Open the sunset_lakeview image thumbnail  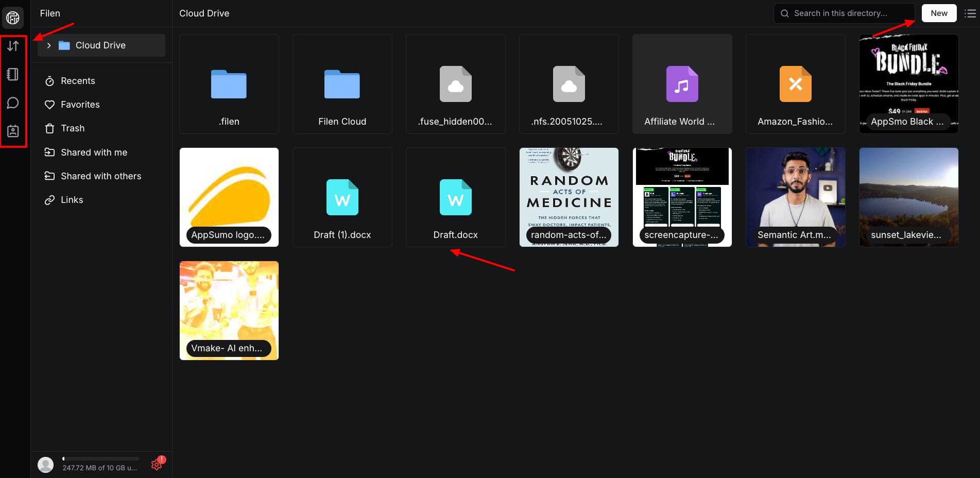point(908,197)
